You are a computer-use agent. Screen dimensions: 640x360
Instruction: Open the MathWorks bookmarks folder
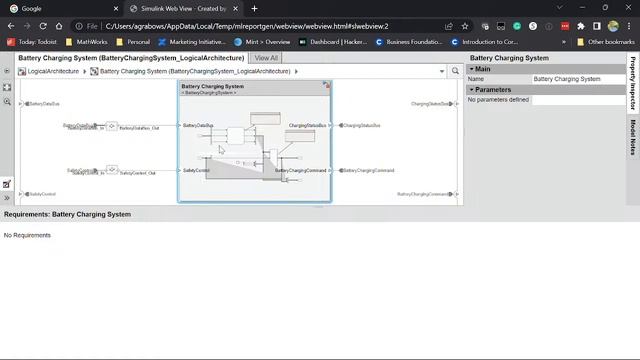point(86,42)
